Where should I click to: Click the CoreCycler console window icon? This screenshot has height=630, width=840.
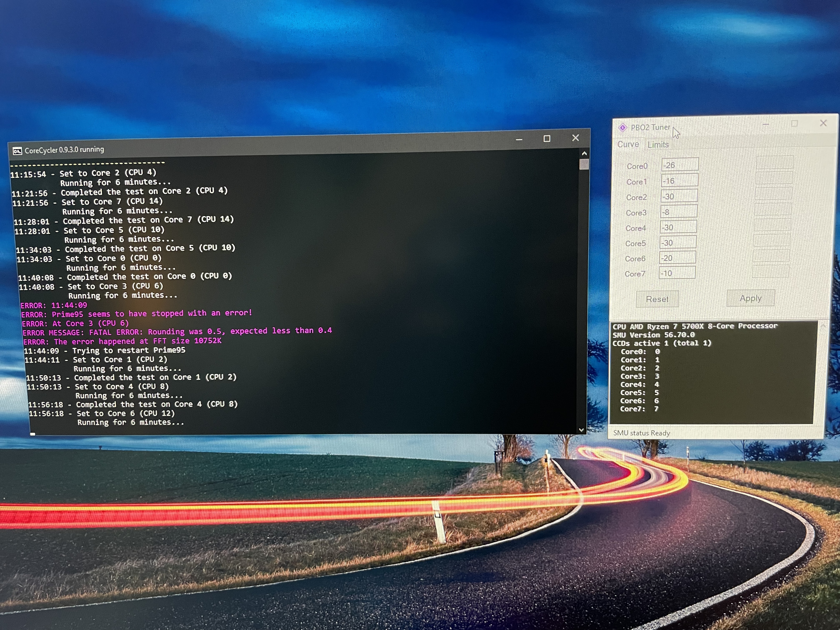click(17, 151)
